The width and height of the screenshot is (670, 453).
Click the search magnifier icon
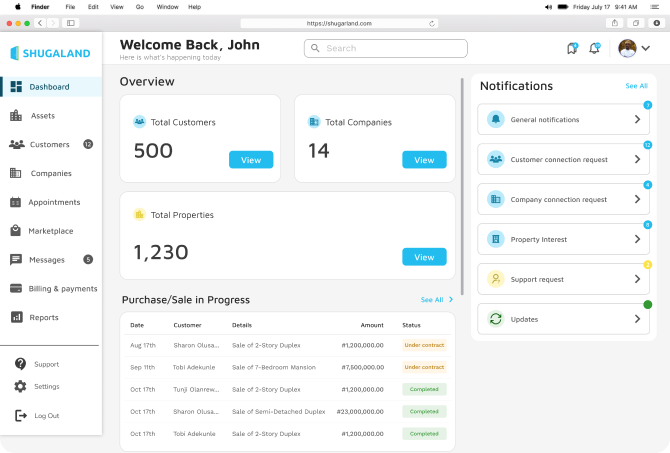pyautogui.click(x=315, y=48)
